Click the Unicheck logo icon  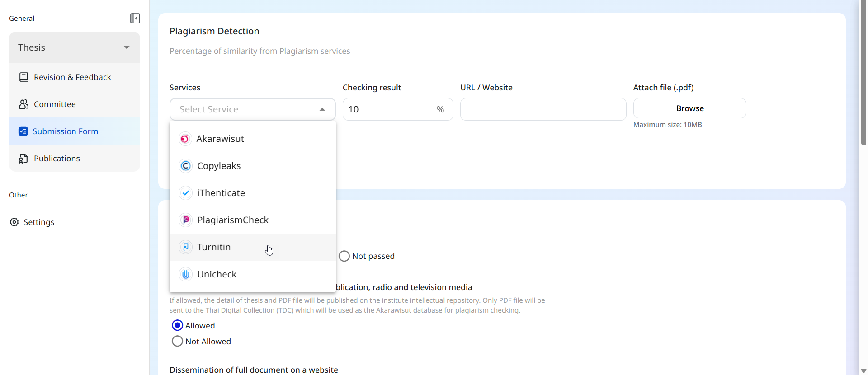(185, 274)
